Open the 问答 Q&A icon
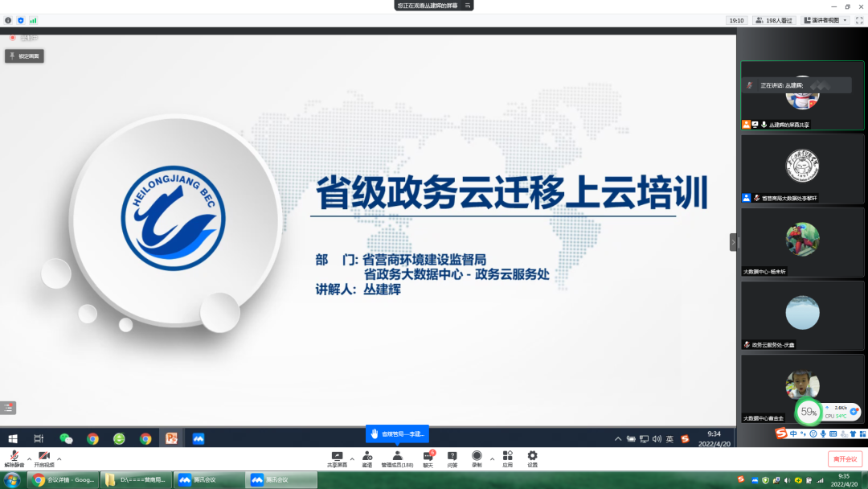Screen dimensions: 868x489 (x=452, y=458)
